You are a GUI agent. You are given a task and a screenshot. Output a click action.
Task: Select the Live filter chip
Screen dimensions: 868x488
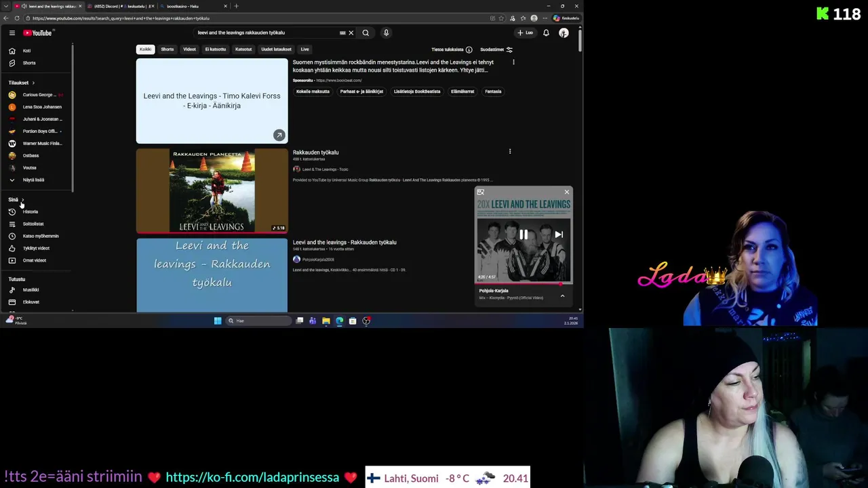(x=304, y=49)
